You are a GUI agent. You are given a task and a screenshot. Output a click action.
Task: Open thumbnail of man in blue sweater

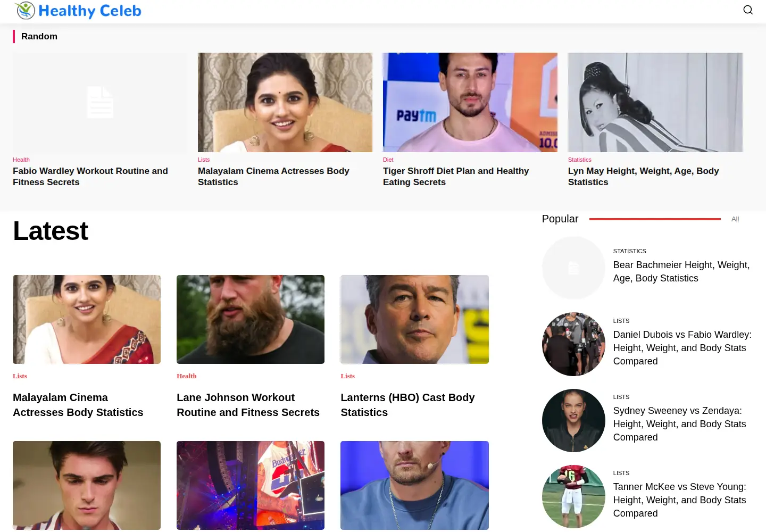click(x=414, y=485)
